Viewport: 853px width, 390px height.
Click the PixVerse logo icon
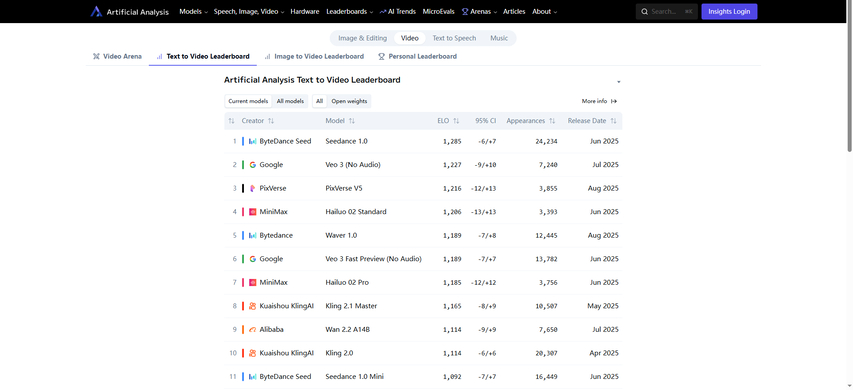coord(252,188)
